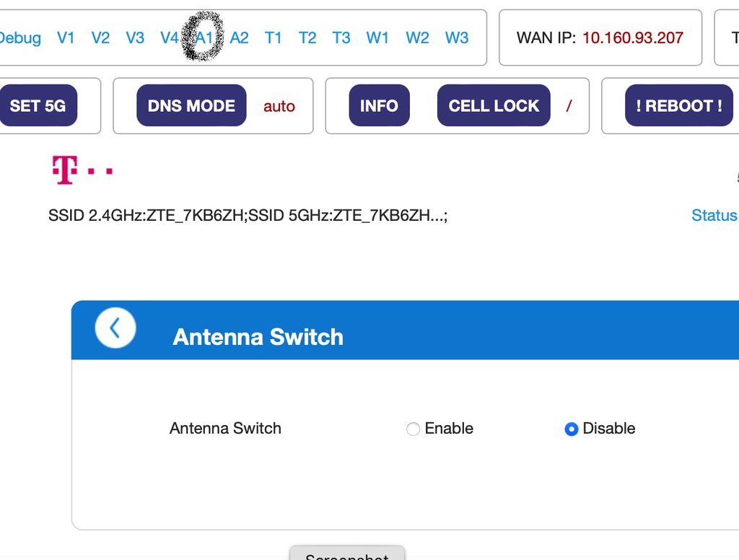Open the W3 shortcut link
Screen dimensions: 739x560
pyautogui.click(x=457, y=38)
